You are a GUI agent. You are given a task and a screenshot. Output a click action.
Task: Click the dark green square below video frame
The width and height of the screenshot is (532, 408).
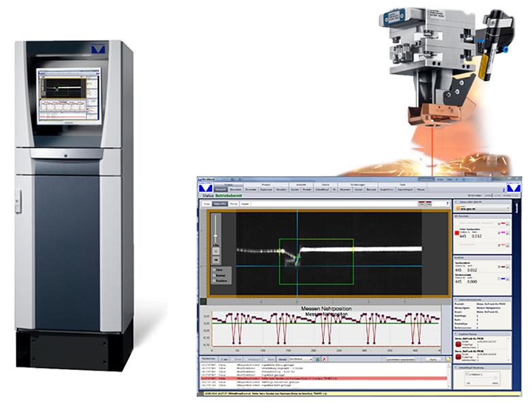(203, 301)
